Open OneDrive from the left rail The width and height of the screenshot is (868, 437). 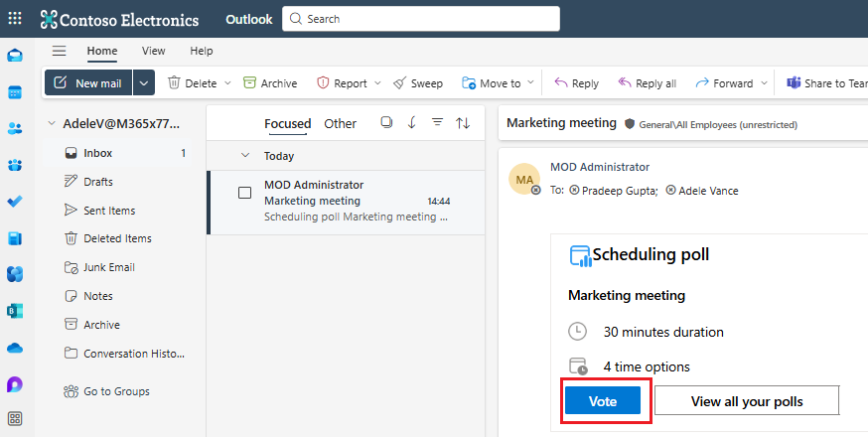pos(15,348)
